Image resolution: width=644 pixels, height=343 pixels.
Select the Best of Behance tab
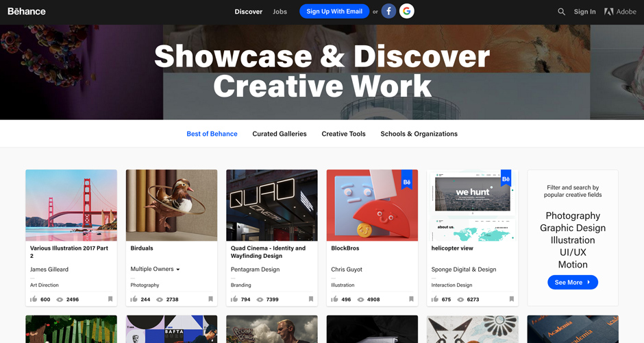tap(212, 134)
